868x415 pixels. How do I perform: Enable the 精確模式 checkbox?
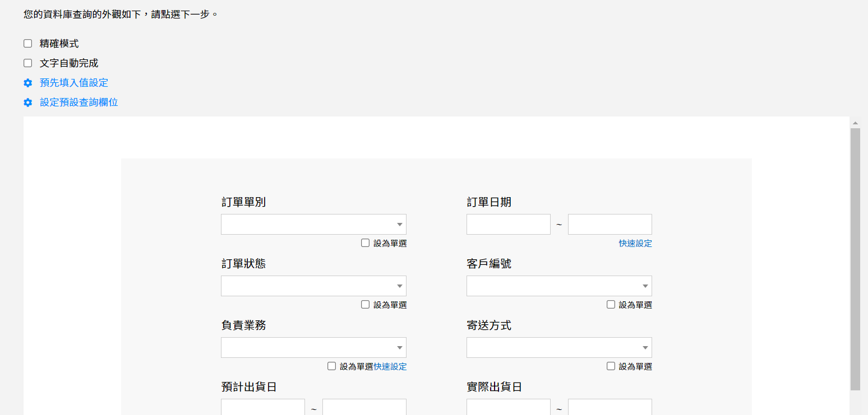click(x=27, y=44)
